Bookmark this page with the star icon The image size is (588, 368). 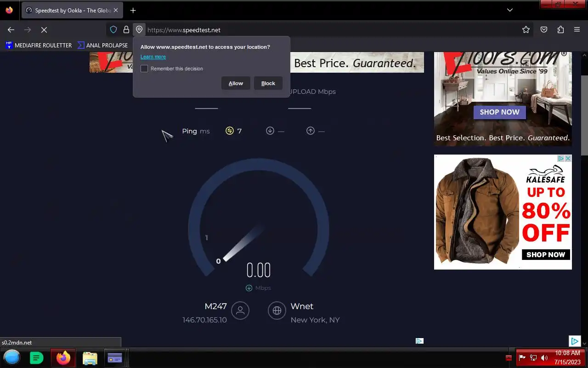click(x=526, y=30)
